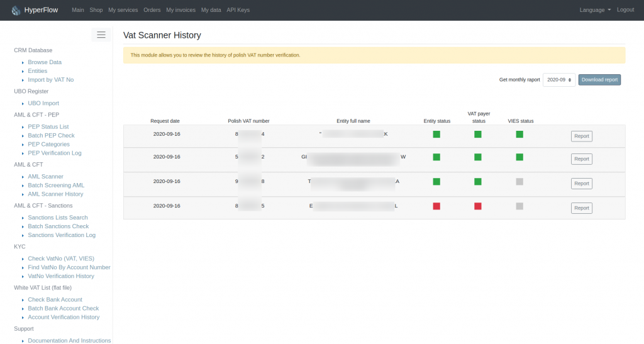
Task: Click the Download report button
Action: [599, 80]
